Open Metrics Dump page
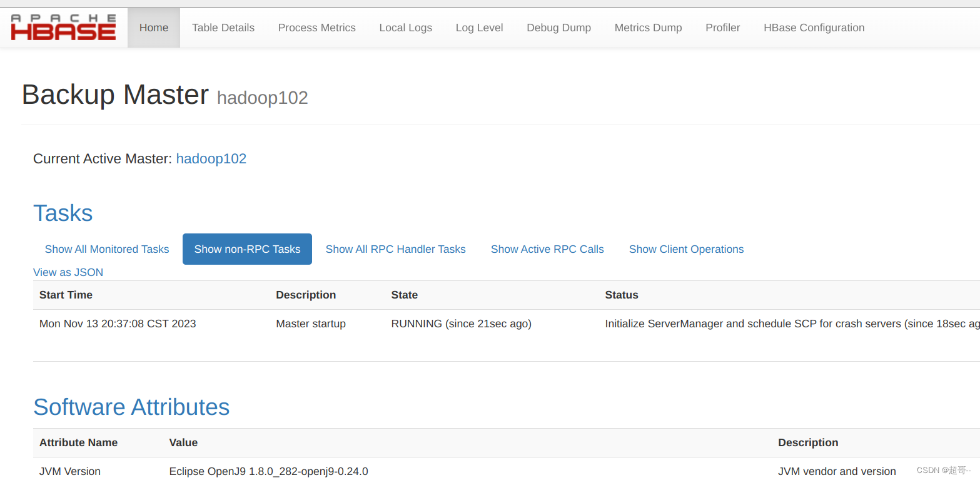980x480 pixels. coord(649,28)
